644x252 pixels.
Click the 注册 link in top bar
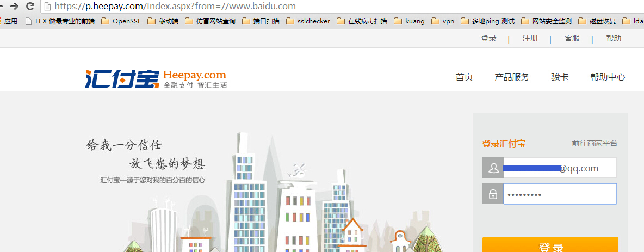click(530, 39)
